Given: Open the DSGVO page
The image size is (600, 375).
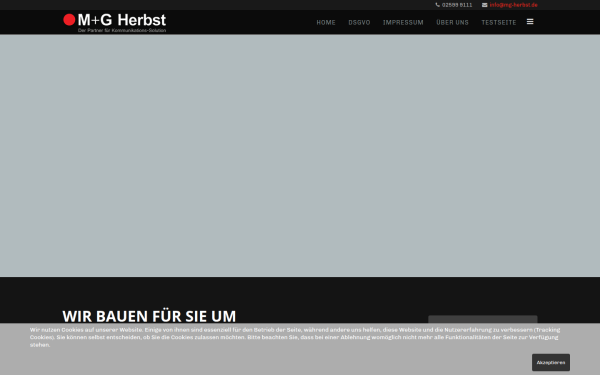Looking at the screenshot, I should [x=359, y=23].
